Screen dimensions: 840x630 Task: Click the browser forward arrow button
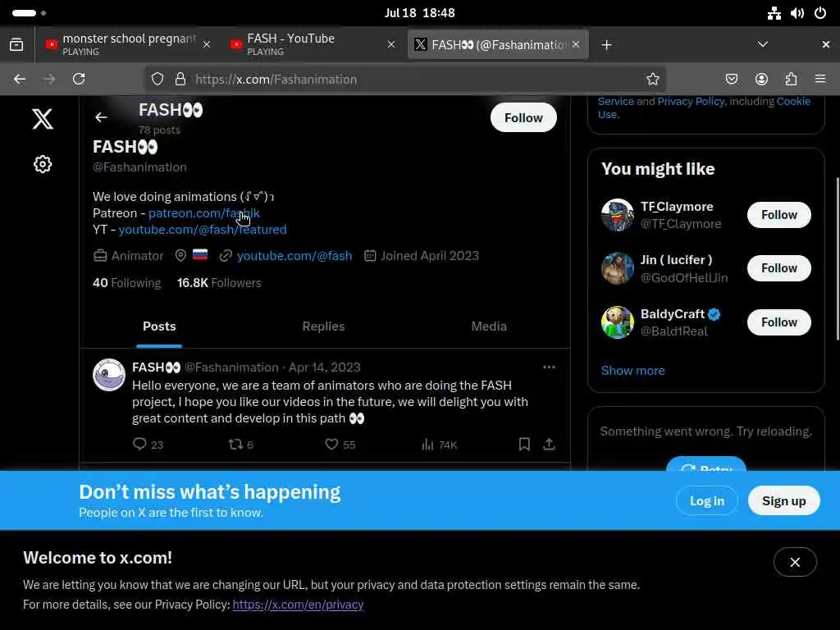pos(49,79)
